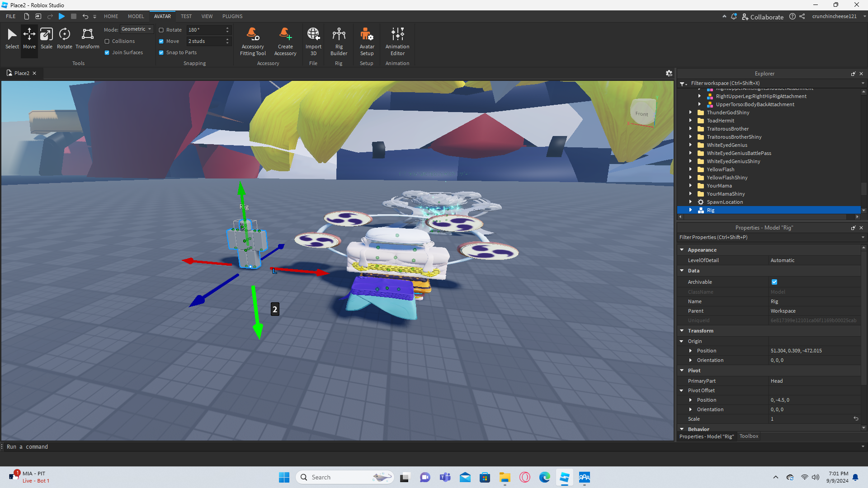This screenshot has height=488, width=868.
Task: Expand the YellowFlash folder
Action: pyautogui.click(x=690, y=169)
